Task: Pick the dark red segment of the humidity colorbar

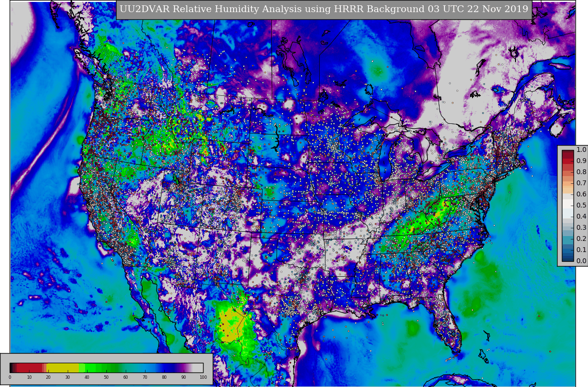Action: point(29,368)
